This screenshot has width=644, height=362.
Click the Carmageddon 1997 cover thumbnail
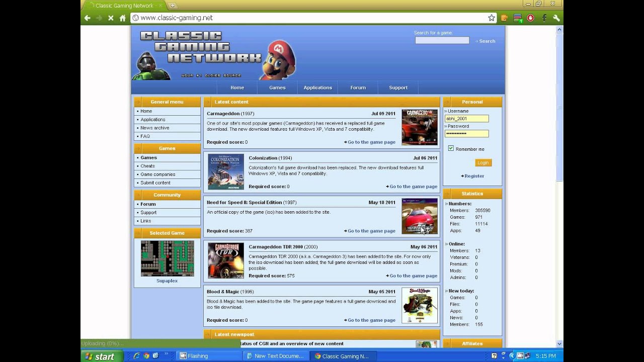pyautogui.click(x=420, y=127)
